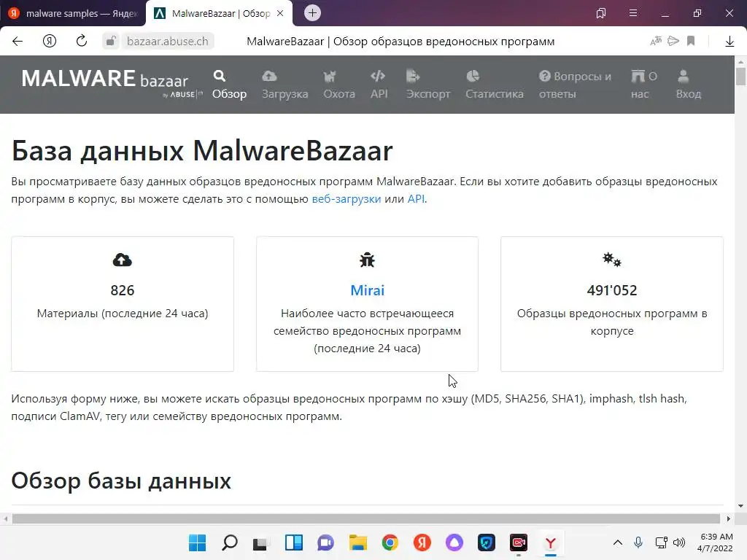Show hidden tray icons chevron

click(617, 542)
